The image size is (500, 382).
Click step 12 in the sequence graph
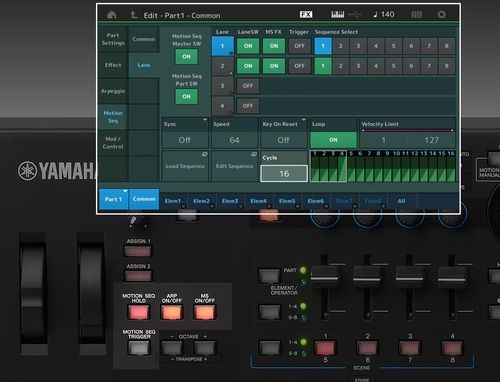(x=415, y=166)
